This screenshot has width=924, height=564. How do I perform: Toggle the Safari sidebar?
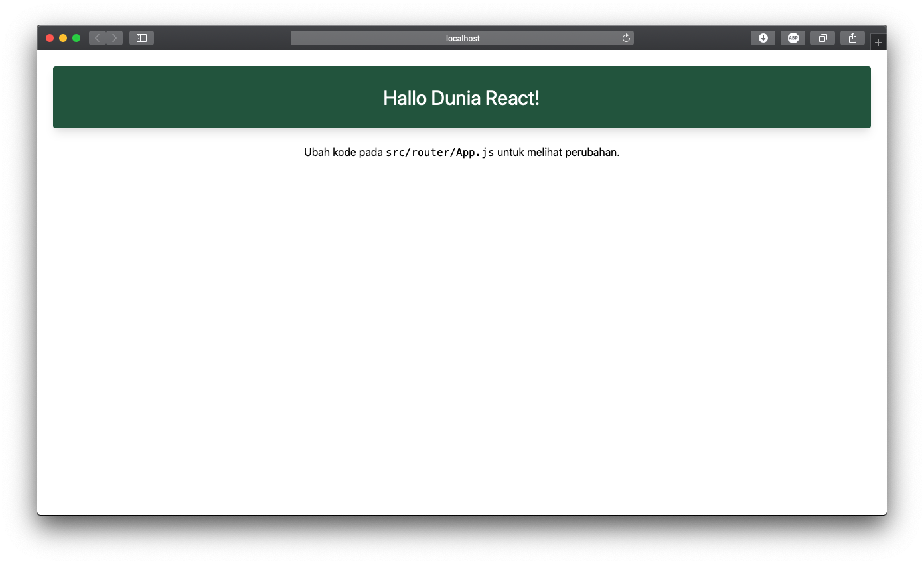point(141,38)
